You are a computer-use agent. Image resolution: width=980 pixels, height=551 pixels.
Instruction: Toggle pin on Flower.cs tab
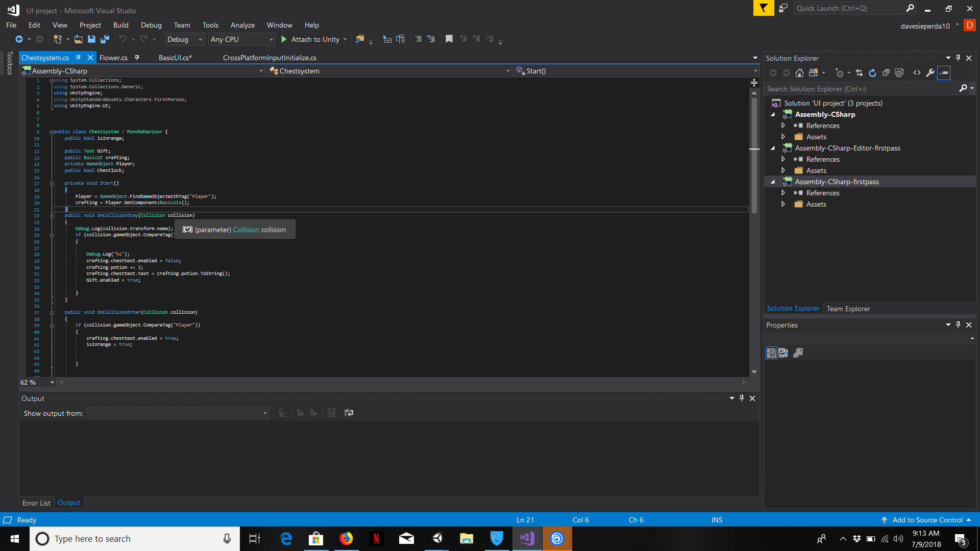pyautogui.click(x=137, y=58)
